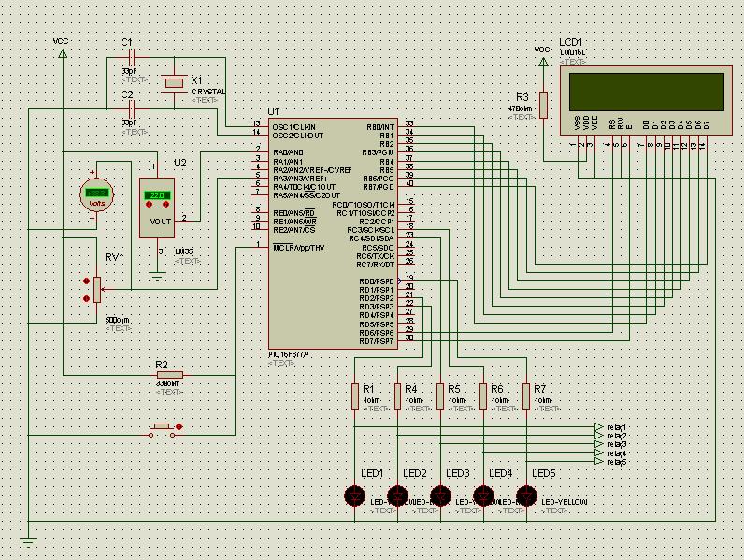
Task: Click the LCD1 display screen
Action: click(647, 92)
